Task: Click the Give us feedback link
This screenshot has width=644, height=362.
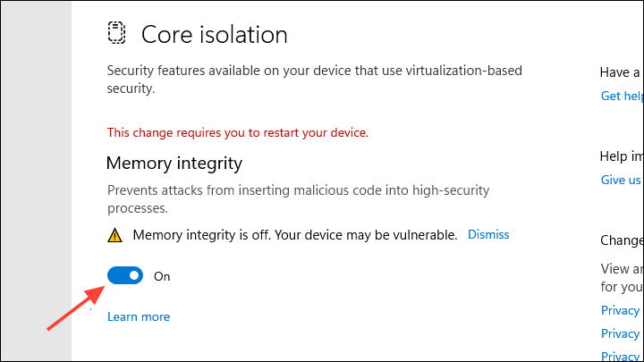Action: (x=621, y=180)
